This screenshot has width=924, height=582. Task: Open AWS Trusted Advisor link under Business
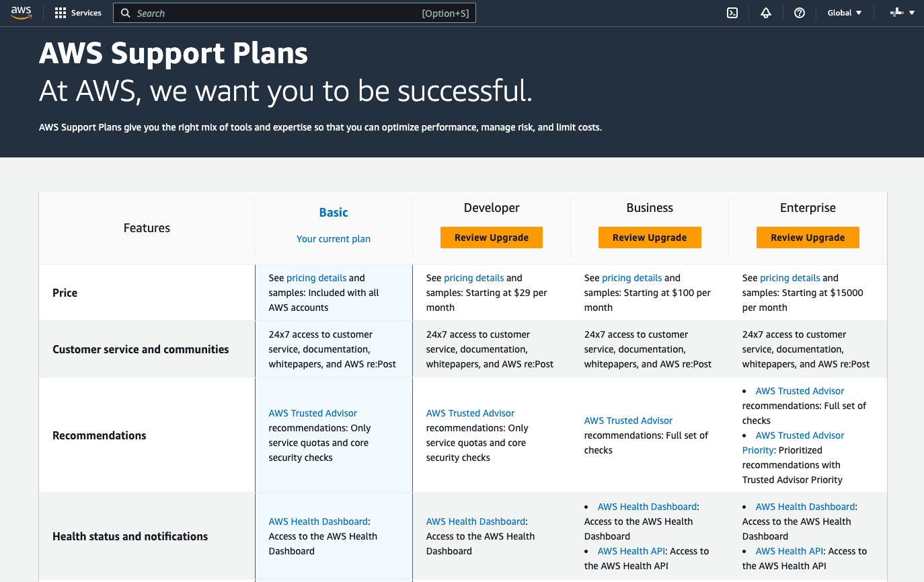[x=628, y=421]
